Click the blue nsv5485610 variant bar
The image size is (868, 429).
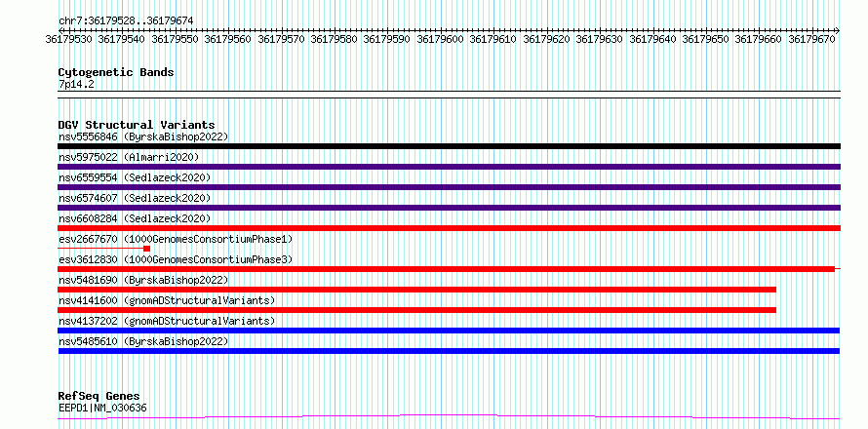pyautogui.click(x=449, y=351)
